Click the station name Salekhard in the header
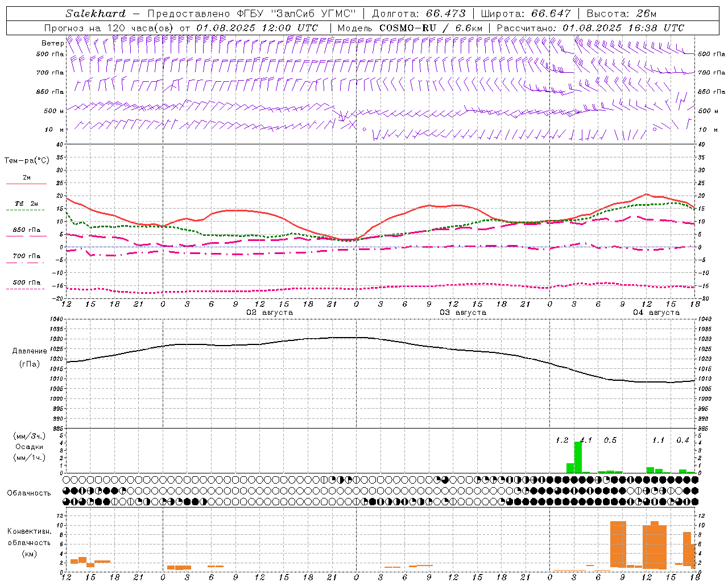Viewport: 728px width, 582px height. (x=96, y=14)
